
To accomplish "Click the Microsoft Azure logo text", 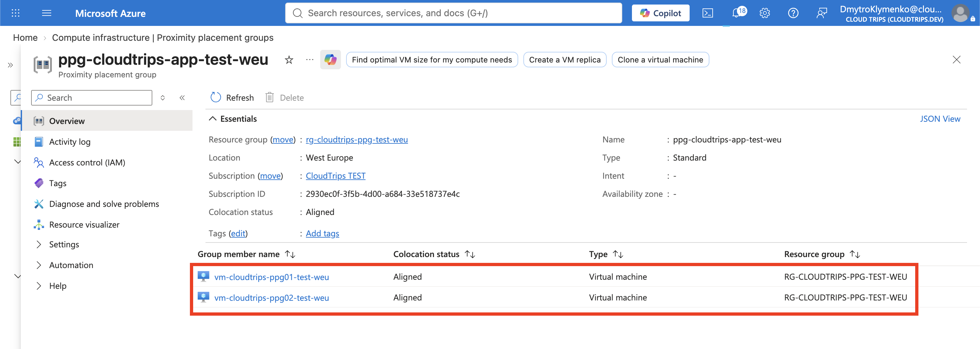I will pyautogui.click(x=110, y=13).
